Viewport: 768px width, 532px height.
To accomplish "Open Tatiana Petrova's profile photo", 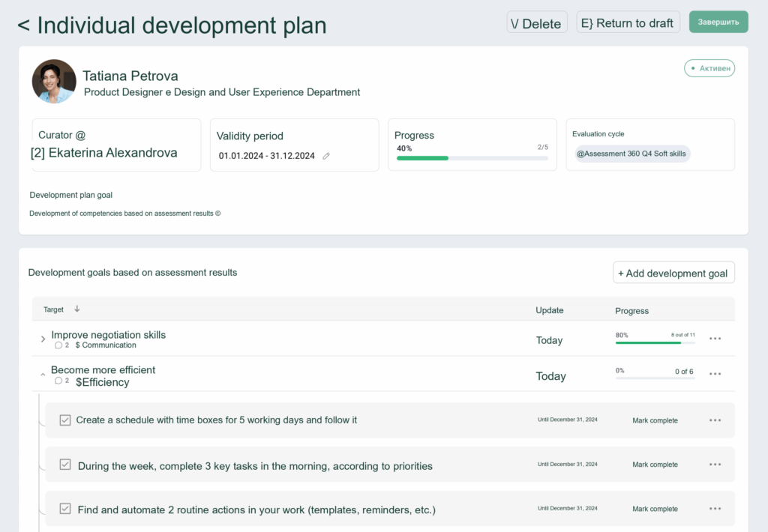I will (x=54, y=81).
